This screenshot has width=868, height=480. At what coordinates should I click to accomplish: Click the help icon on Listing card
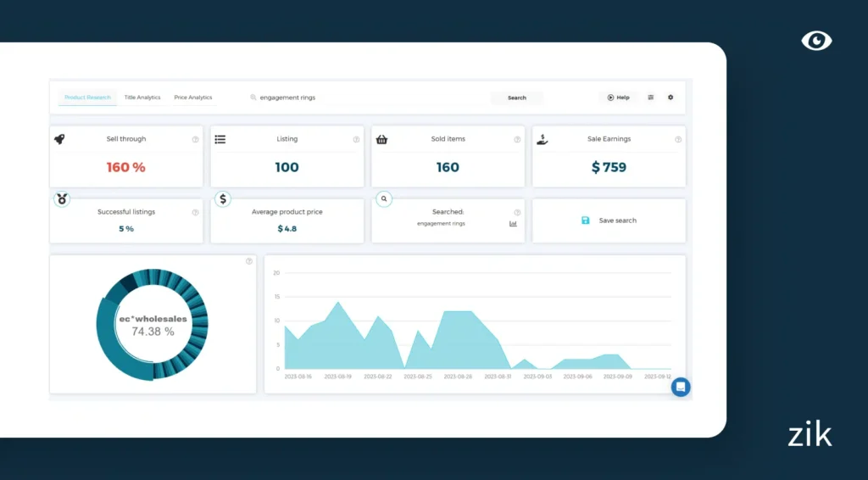point(356,139)
